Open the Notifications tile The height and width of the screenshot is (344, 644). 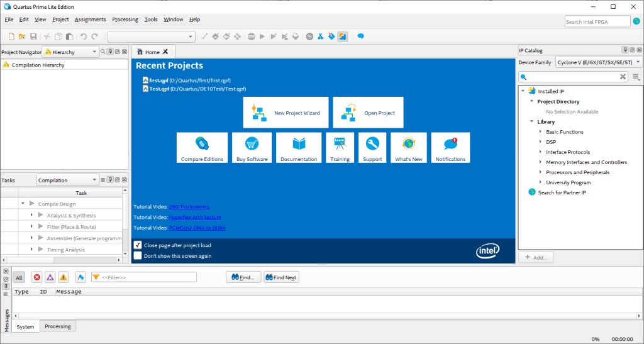point(450,148)
